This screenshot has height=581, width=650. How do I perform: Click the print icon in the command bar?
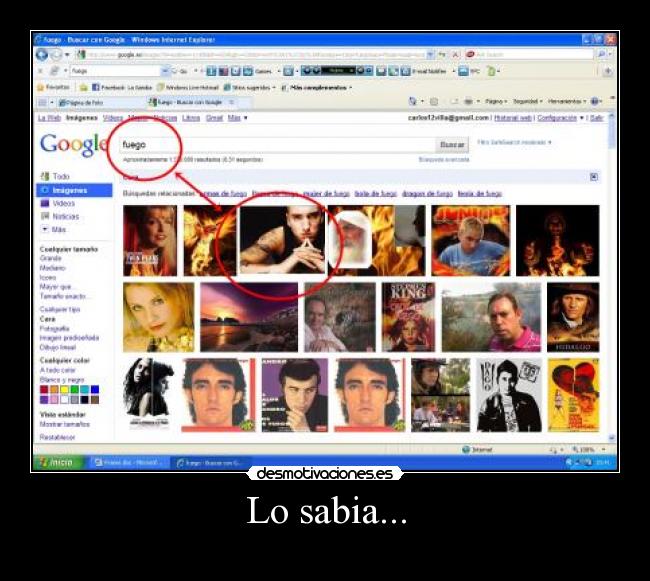468,101
